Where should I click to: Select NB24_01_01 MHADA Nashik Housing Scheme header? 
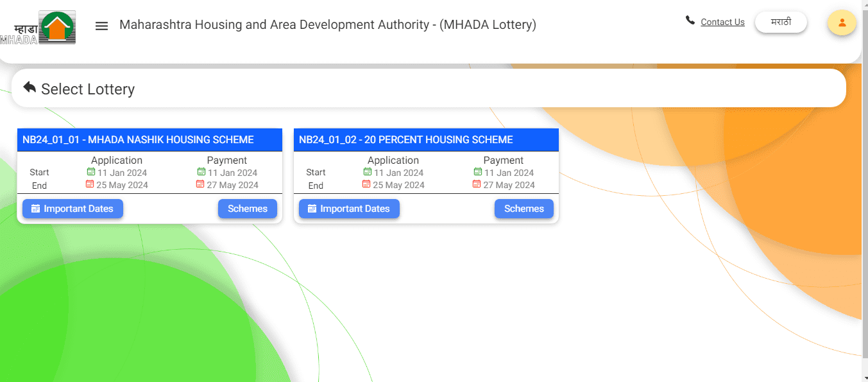[x=149, y=140]
